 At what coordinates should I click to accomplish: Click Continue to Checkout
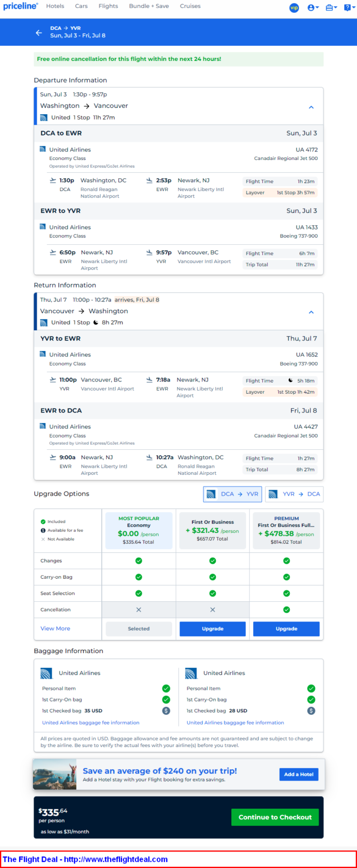point(275,817)
